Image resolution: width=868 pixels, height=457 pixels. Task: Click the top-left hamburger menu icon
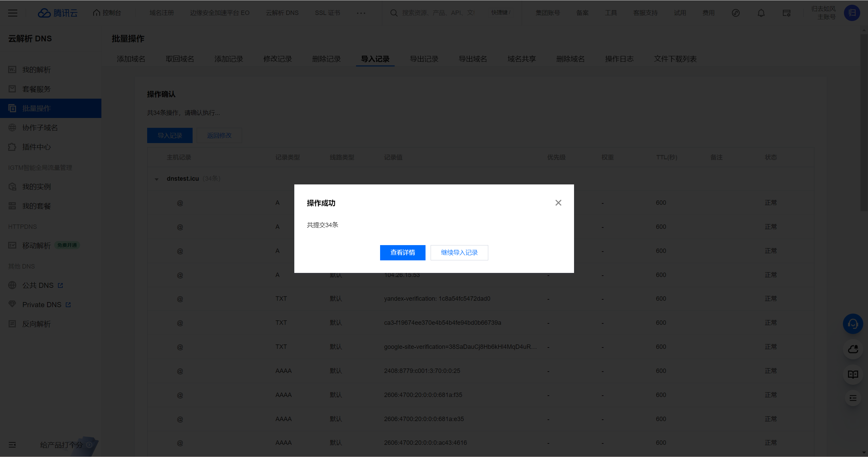coord(13,13)
